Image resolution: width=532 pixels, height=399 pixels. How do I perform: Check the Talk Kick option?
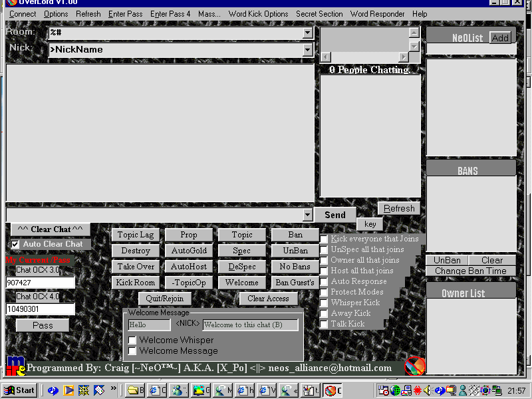[x=324, y=324]
